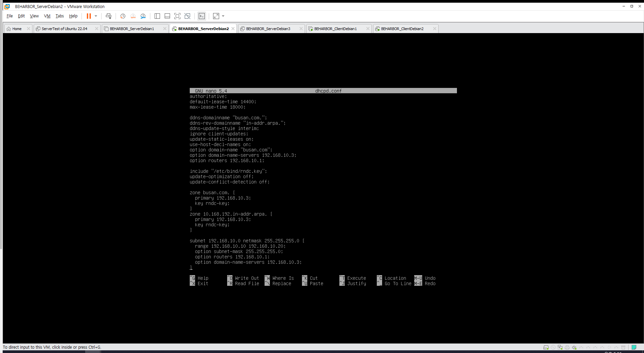Close the BEHARBOR_ServerDebian3 tab
Viewport: 644px width, 353px height.
click(x=301, y=29)
